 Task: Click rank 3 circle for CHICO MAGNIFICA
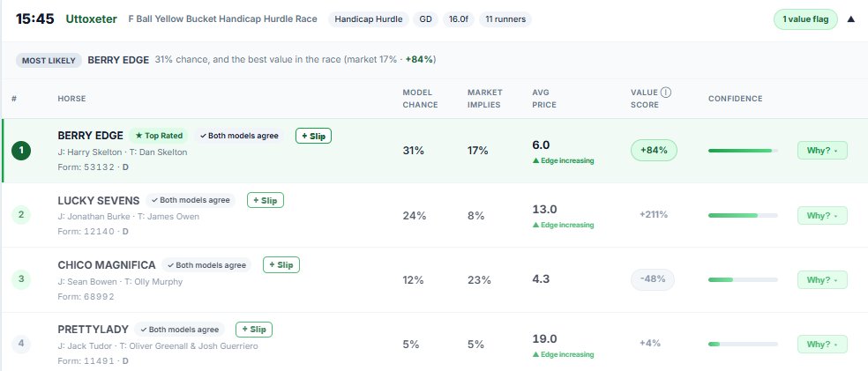[x=21, y=279]
